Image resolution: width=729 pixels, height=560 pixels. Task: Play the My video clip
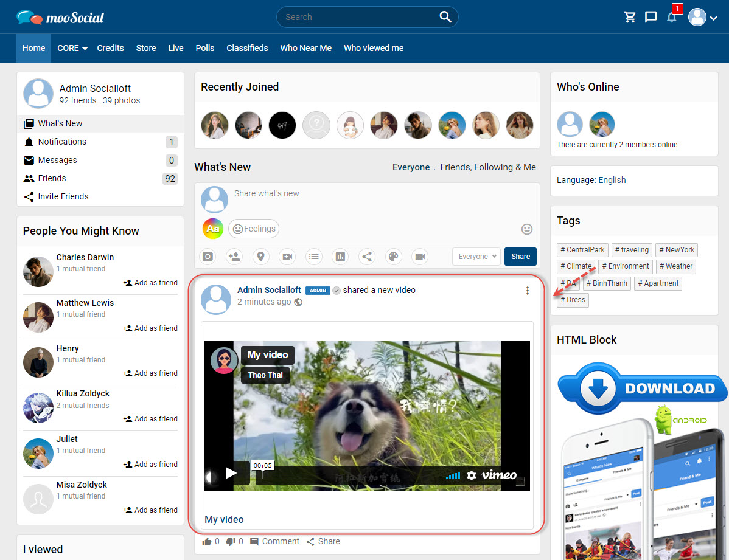(x=231, y=473)
